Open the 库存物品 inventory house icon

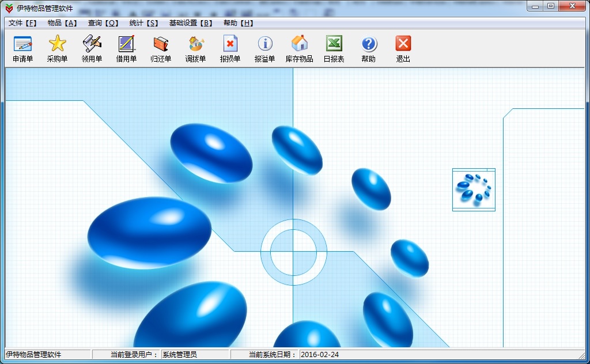(300, 49)
